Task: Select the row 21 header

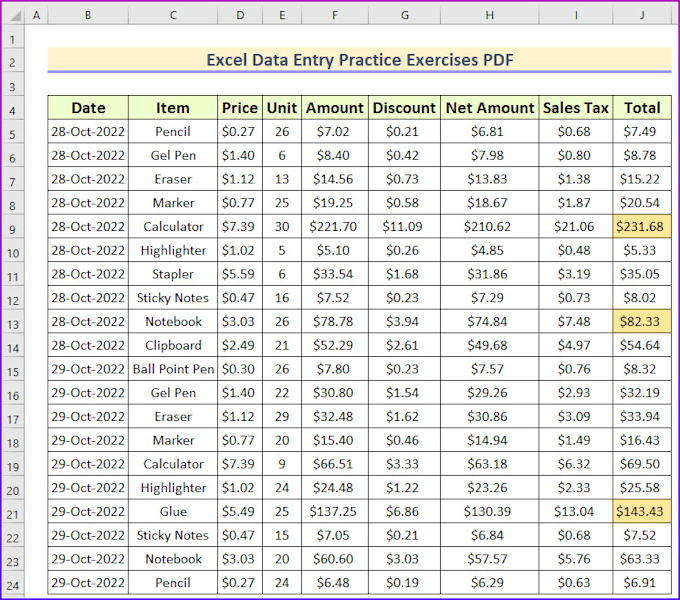Action: pos(13,512)
